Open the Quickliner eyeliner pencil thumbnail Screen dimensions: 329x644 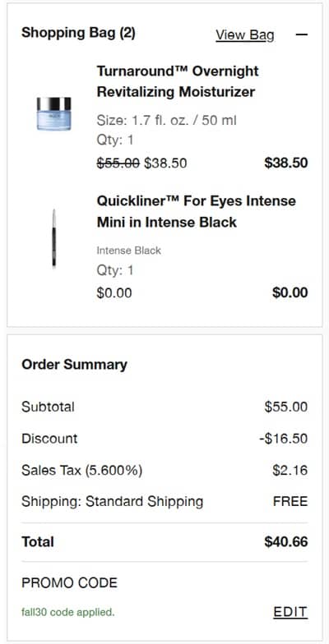(x=54, y=238)
